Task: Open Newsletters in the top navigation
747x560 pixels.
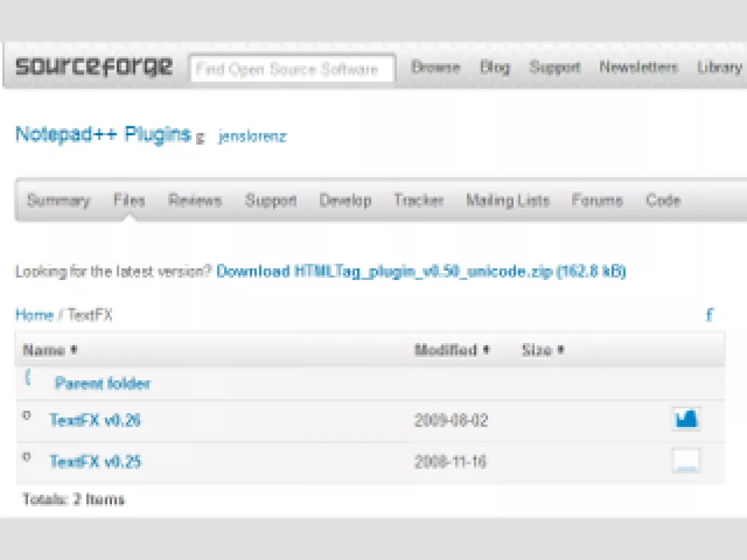Action: pos(639,67)
